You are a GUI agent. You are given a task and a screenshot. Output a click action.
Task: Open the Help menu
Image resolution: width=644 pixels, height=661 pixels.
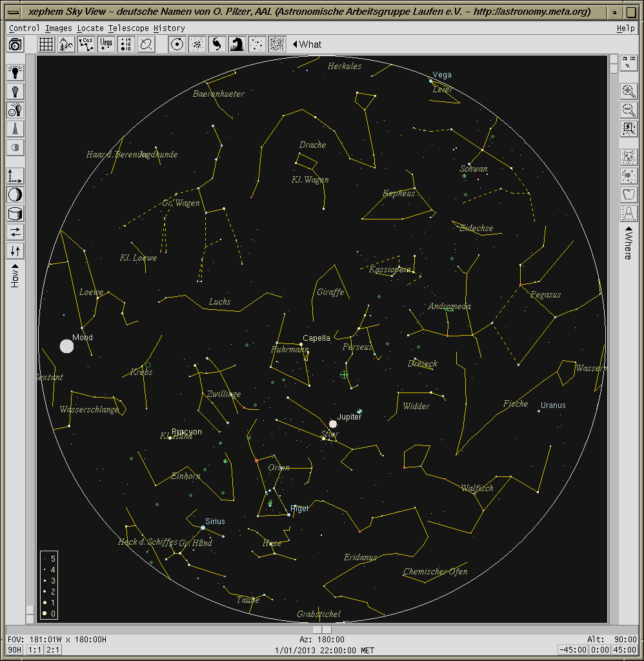click(x=625, y=28)
